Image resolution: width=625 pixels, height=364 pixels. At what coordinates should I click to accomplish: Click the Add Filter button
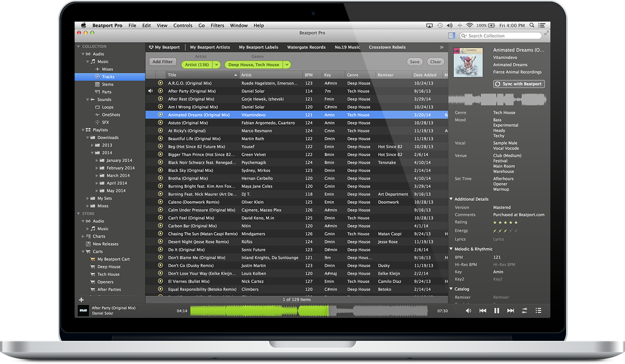[x=163, y=62]
